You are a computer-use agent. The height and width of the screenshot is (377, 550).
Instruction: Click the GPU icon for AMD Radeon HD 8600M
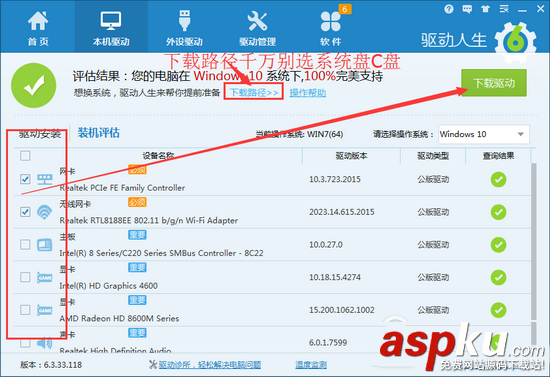pyautogui.click(x=45, y=310)
